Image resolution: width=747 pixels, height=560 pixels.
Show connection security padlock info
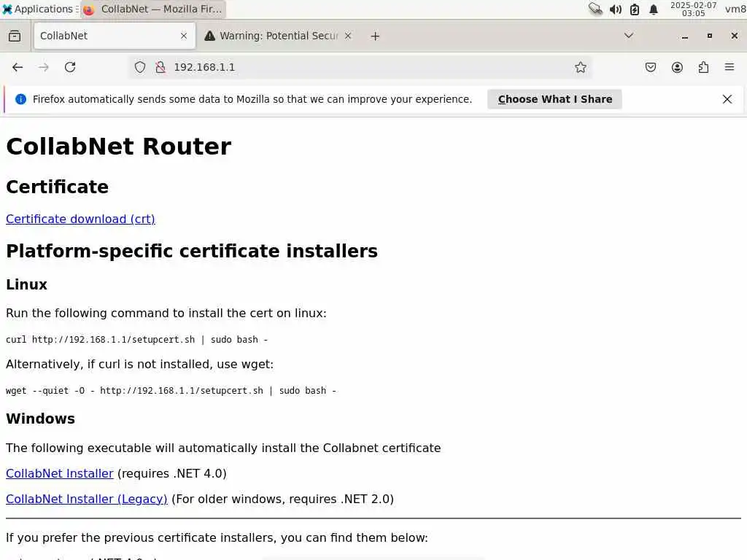coord(160,67)
